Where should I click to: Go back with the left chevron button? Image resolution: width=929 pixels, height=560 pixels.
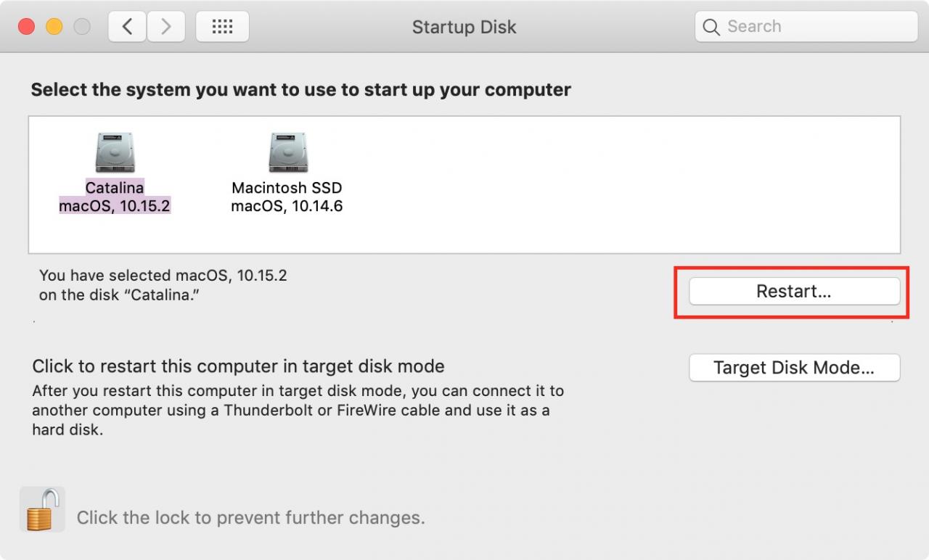[x=127, y=27]
